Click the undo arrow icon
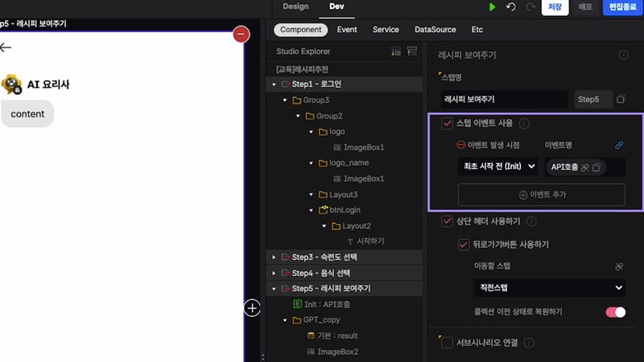 pos(510,7)
